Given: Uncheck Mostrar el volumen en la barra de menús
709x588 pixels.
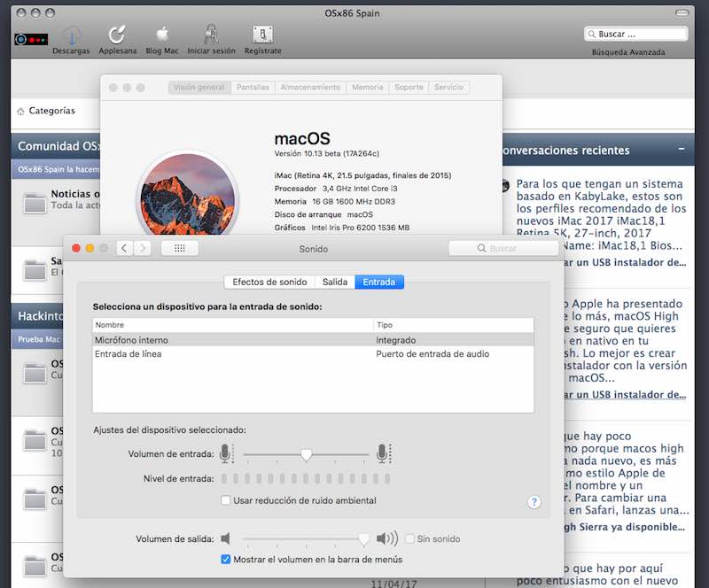Looking at the screenshot, I should point(226,560).
